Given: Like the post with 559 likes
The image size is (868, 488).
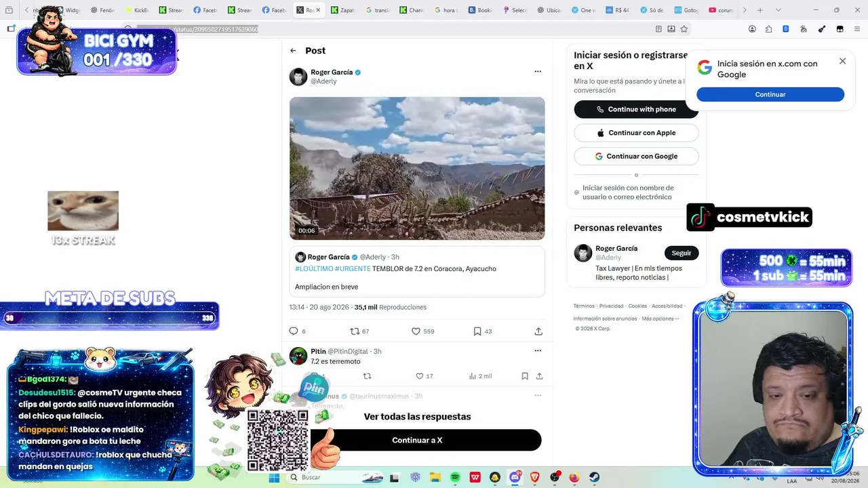Looking at the screenshot, I should (x=422, y=331).
